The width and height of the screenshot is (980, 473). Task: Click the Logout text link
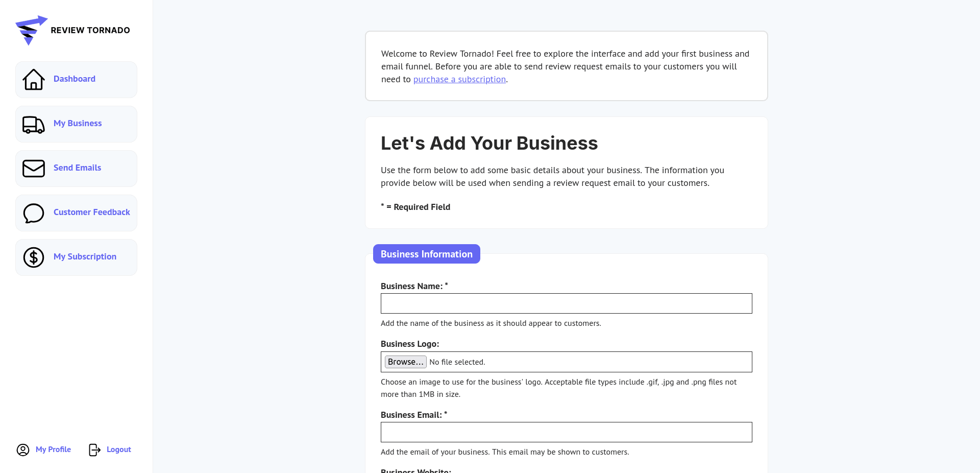point(119,450)
